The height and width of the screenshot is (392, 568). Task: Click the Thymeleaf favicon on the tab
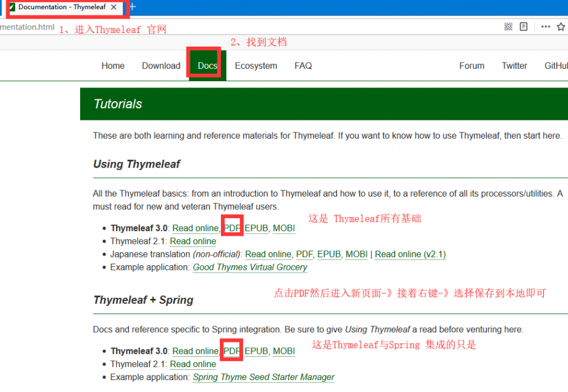tap(12, 7)
